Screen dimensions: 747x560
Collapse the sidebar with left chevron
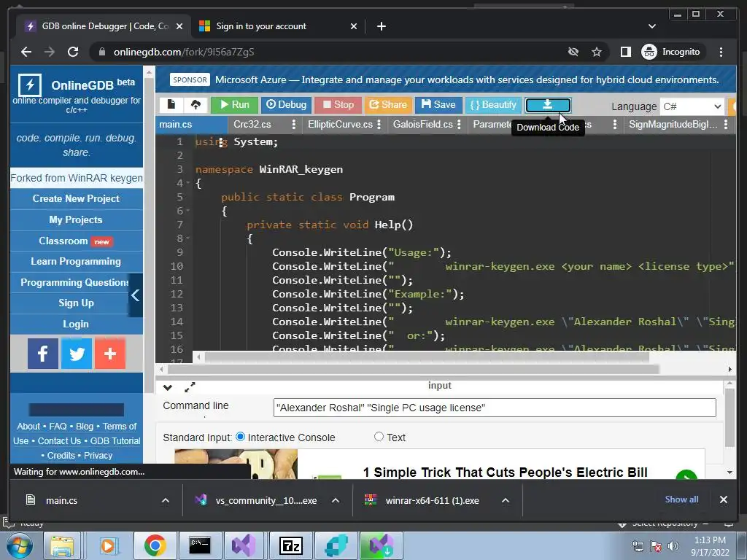(135, 295)
